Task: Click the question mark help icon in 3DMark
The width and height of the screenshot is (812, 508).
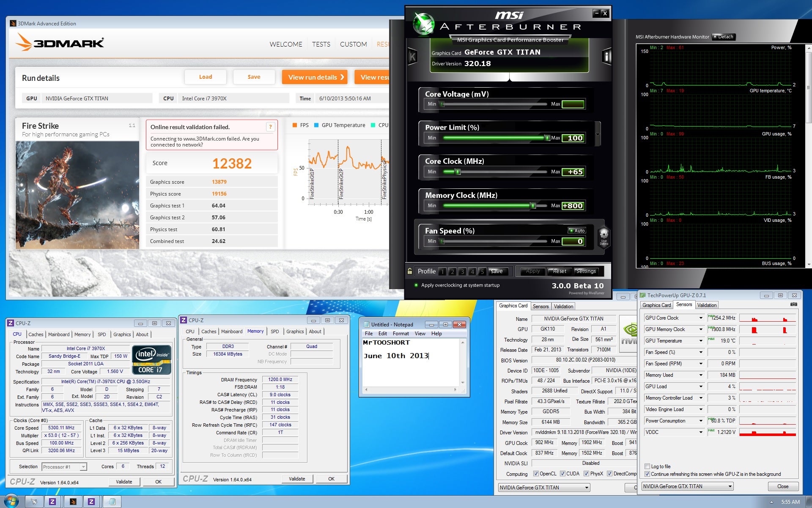Action: tap(270, 127)
